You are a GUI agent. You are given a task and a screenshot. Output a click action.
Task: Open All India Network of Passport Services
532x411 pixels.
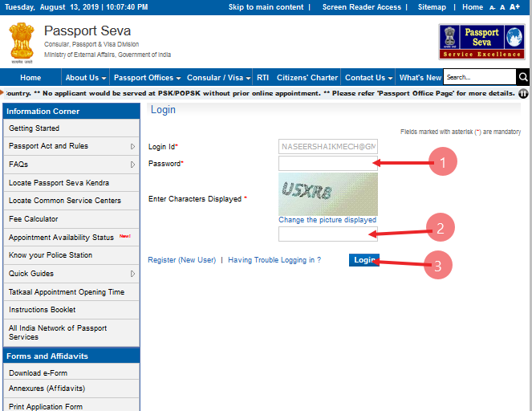[71, 332]
